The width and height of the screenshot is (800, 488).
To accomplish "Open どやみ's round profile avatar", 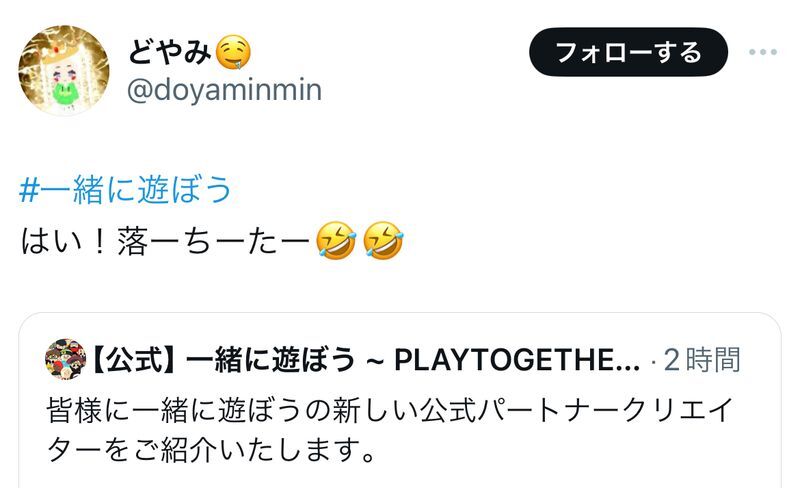I will (x=64, y=70).
